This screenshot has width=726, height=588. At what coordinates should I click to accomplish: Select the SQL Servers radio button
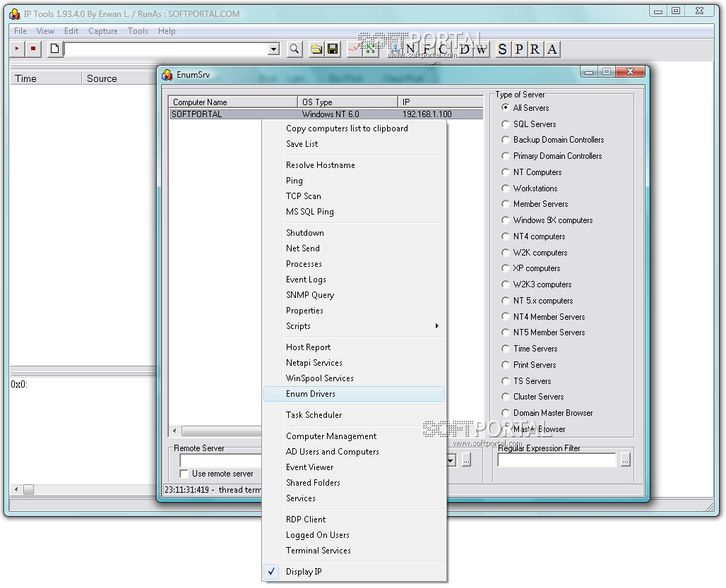[505, 124]
